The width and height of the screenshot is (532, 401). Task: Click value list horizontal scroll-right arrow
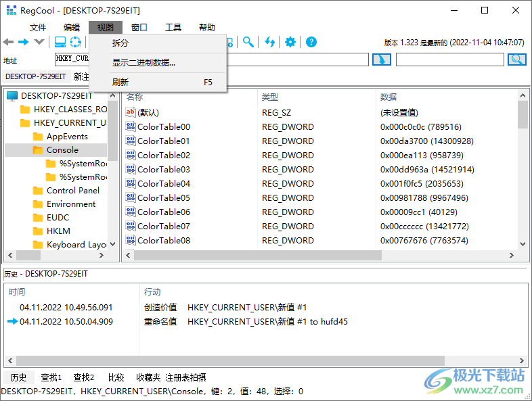click(x=511, y=255)
